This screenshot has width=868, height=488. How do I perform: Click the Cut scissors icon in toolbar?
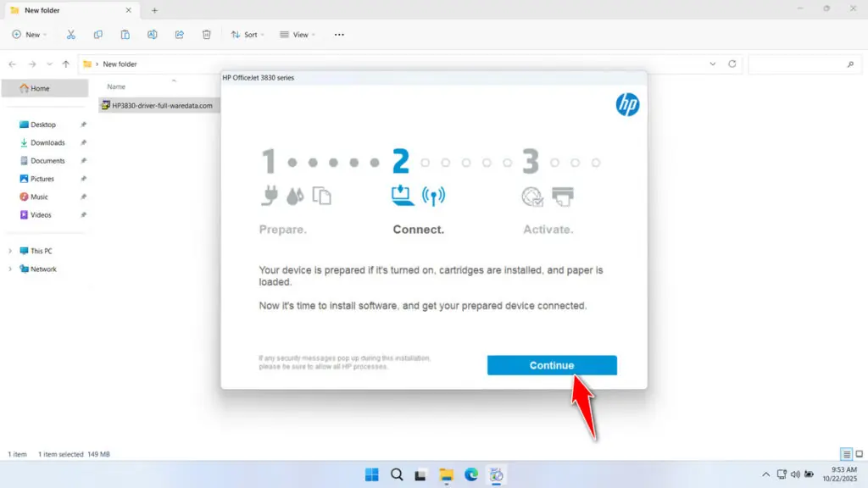(x=71, y=35)
